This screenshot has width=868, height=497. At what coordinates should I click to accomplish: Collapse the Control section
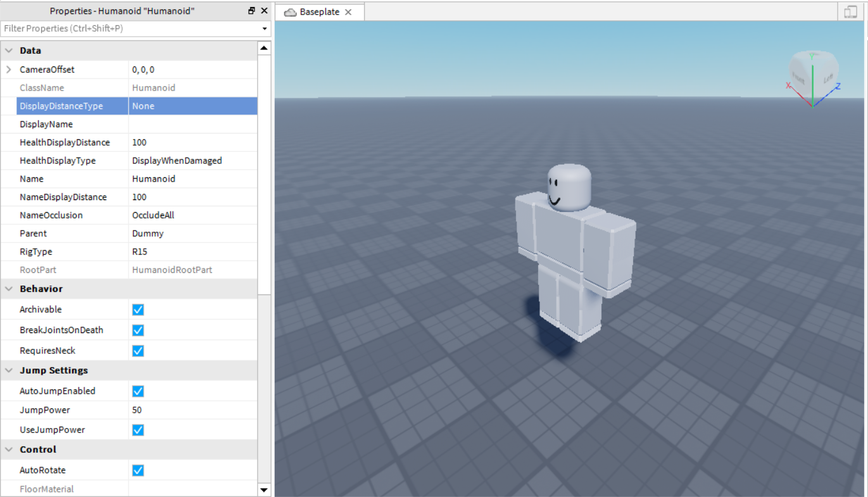(9, 450)
